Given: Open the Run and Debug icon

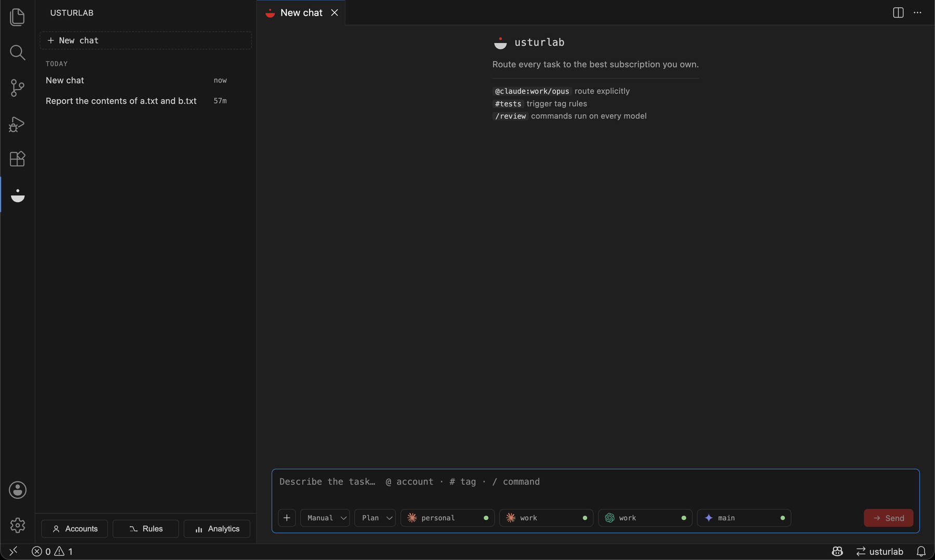Looking at the screenshot, I should [x=17, y=124].
